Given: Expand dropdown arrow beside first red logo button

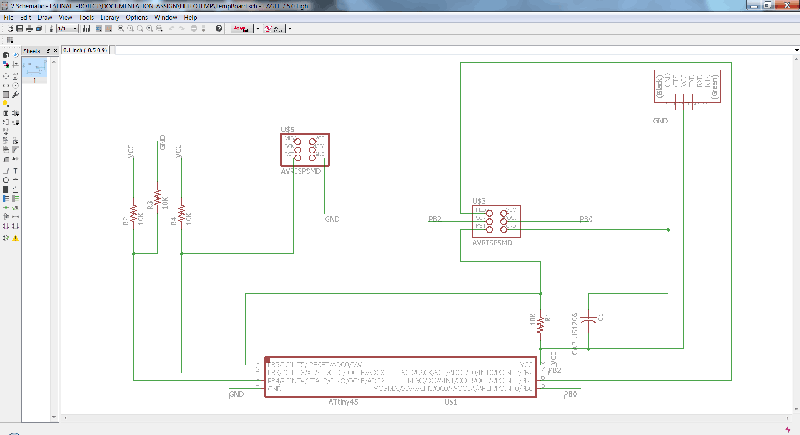Looking at the screenshot, I should click(x=258, y=29).
